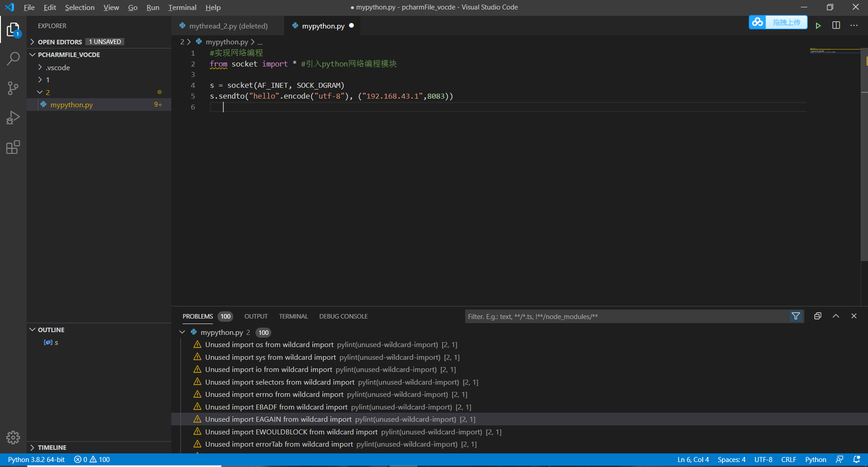Expand the .vscode folder

[x=58, y=67]
